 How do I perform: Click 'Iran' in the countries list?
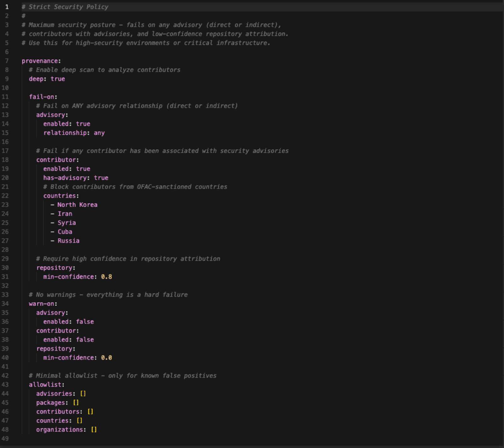click(65, 214)
